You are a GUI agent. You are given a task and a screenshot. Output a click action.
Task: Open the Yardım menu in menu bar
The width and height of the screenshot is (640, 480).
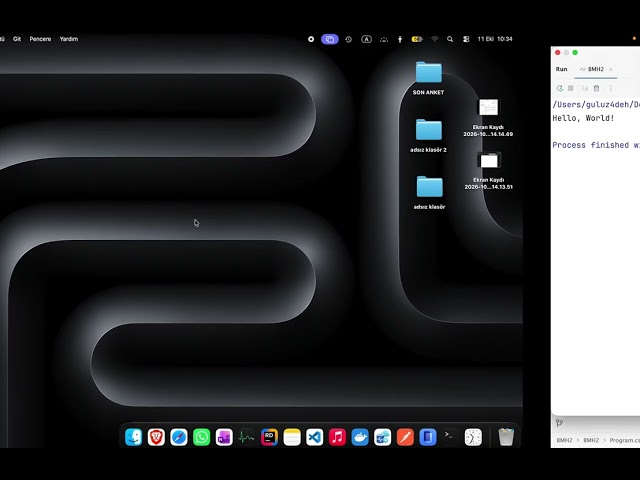(69, 39)
